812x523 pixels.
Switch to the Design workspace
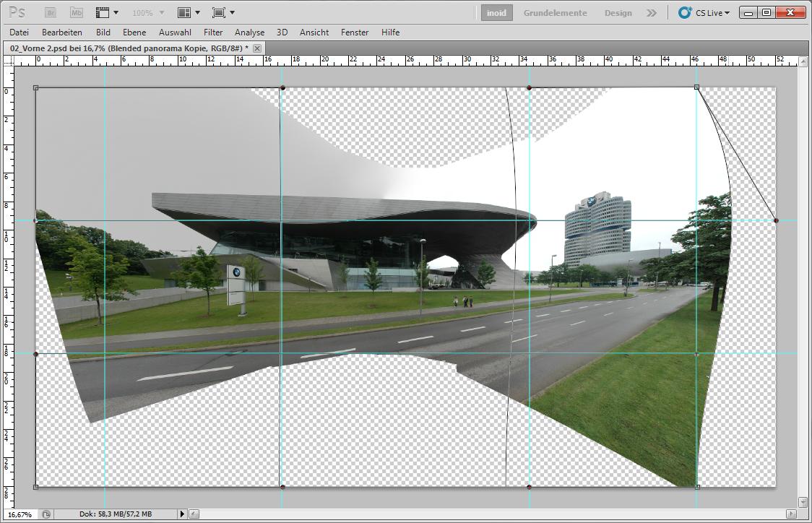click(618, 12)
